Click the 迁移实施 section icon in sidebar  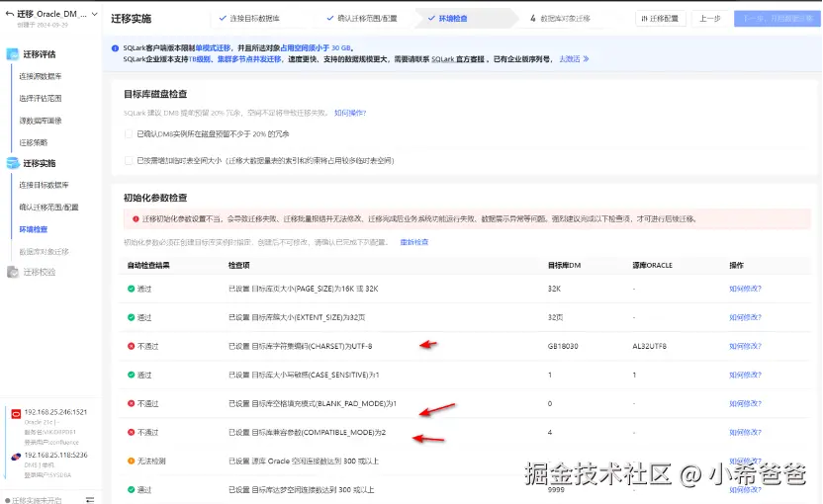pyautogui.click(x=13, y=163)
